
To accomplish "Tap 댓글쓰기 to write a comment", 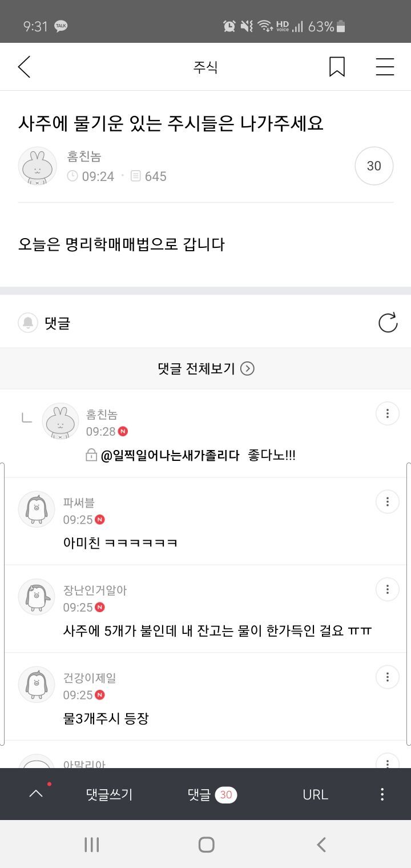I will coord(109,794).
